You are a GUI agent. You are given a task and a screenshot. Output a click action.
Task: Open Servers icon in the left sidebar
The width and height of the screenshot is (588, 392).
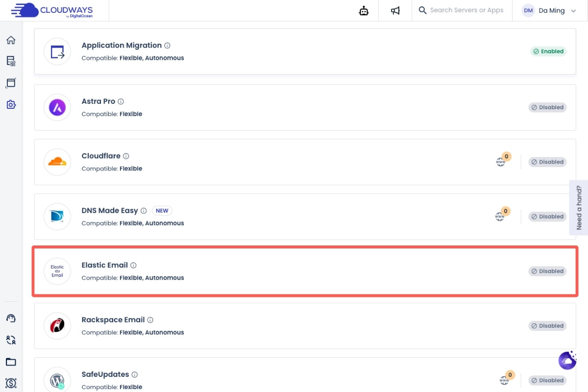pos(11,61)
